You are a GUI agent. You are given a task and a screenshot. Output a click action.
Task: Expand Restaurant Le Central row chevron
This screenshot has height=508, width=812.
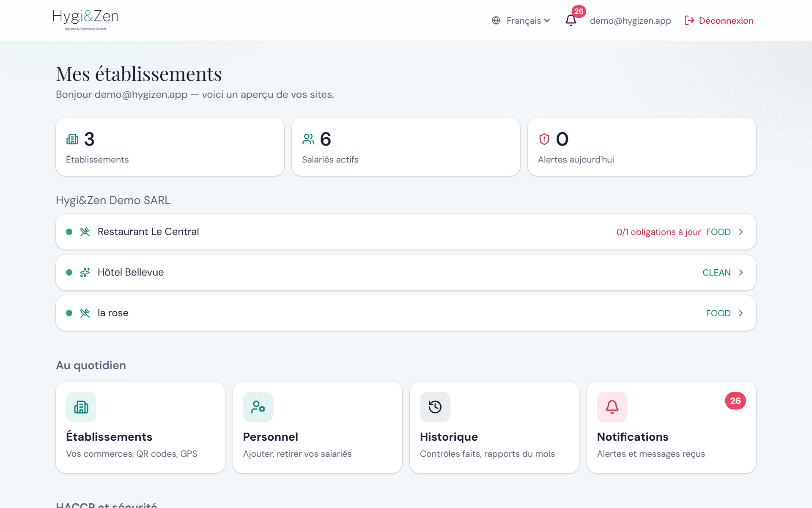741,232
